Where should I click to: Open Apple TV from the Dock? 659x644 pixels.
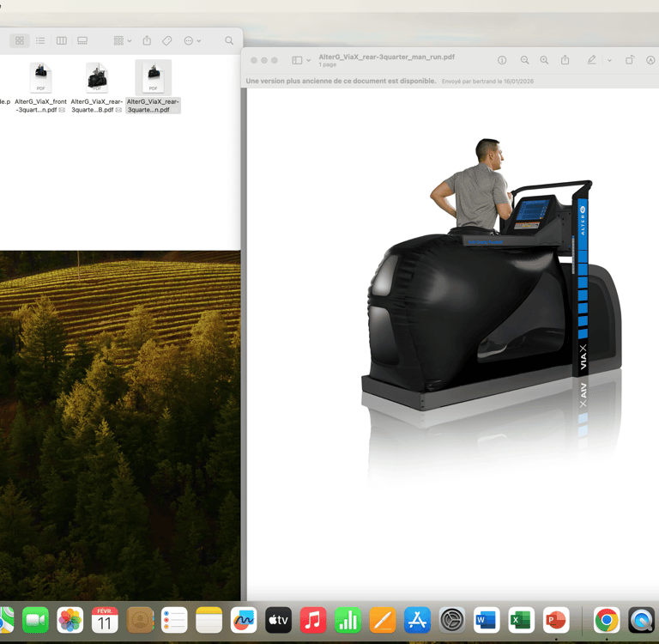pos(278,620)
